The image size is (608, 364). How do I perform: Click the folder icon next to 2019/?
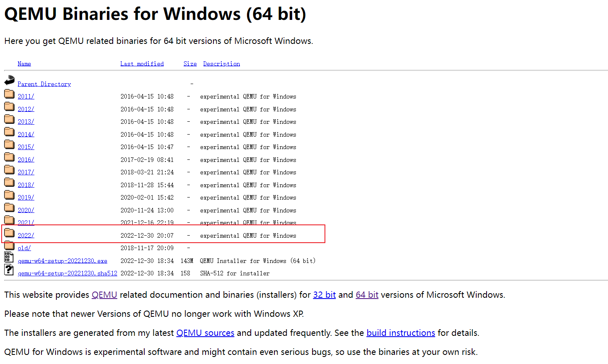(x=10, y=195)
